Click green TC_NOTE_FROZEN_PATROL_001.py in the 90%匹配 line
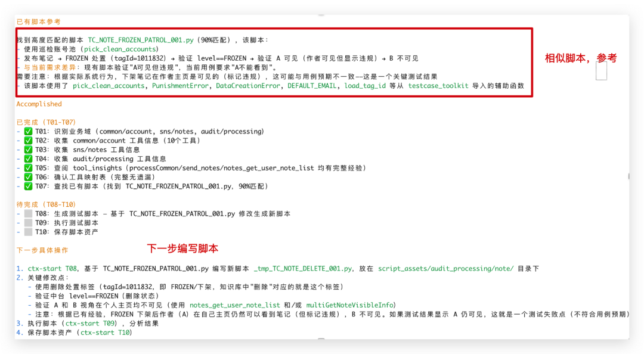The image size is (644, 354). pos(141,40)
